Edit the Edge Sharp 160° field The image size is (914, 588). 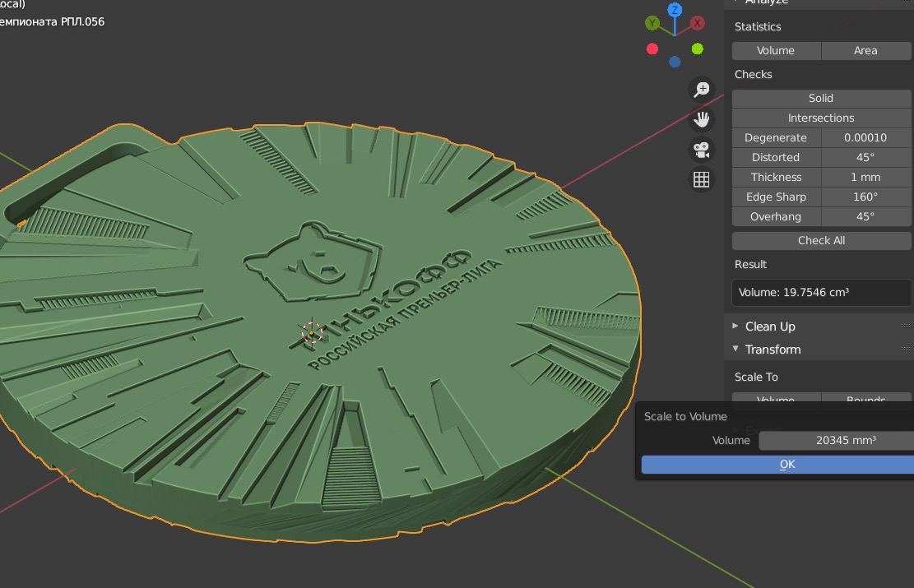tap(865, 197)
